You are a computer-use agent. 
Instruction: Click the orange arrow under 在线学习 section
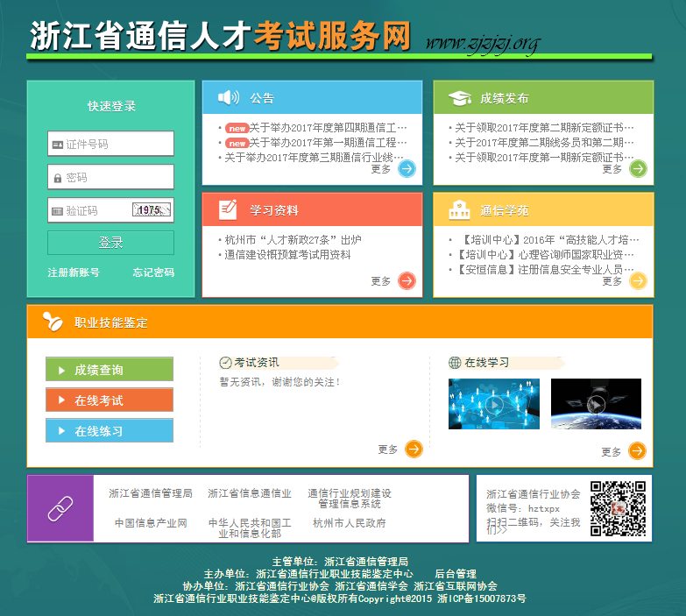tap(637, 451)
